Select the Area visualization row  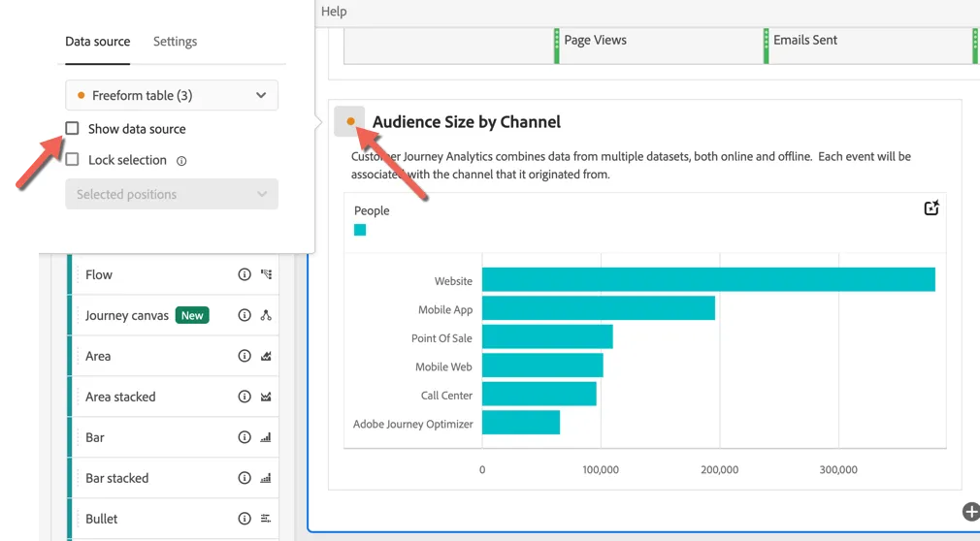tap(175, 356)
